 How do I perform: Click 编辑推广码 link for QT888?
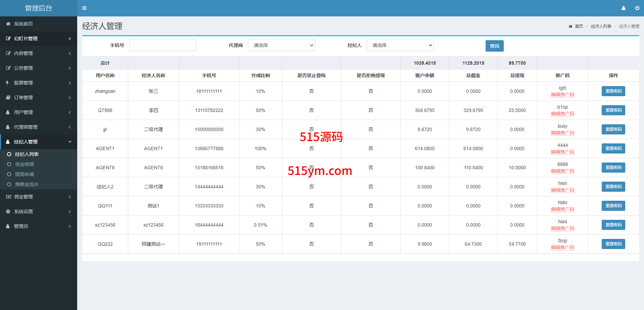(562, 114)
